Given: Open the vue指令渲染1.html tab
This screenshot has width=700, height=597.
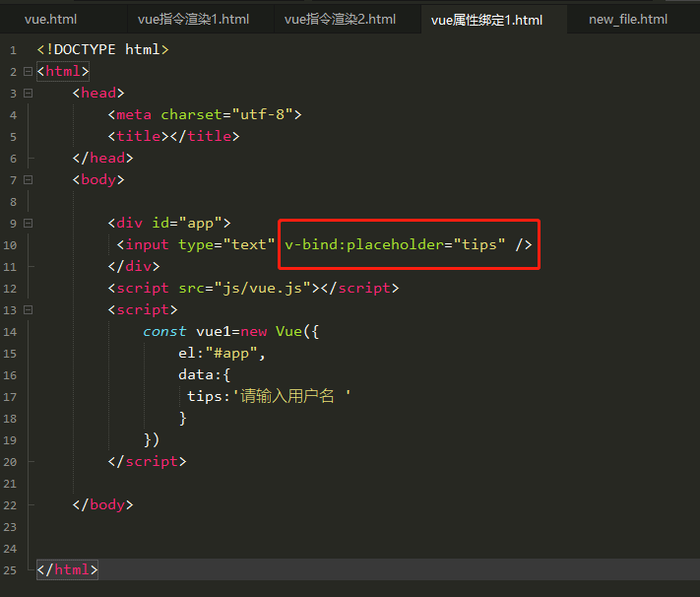Looking at the screenshot, I should [x=193, y=20].
